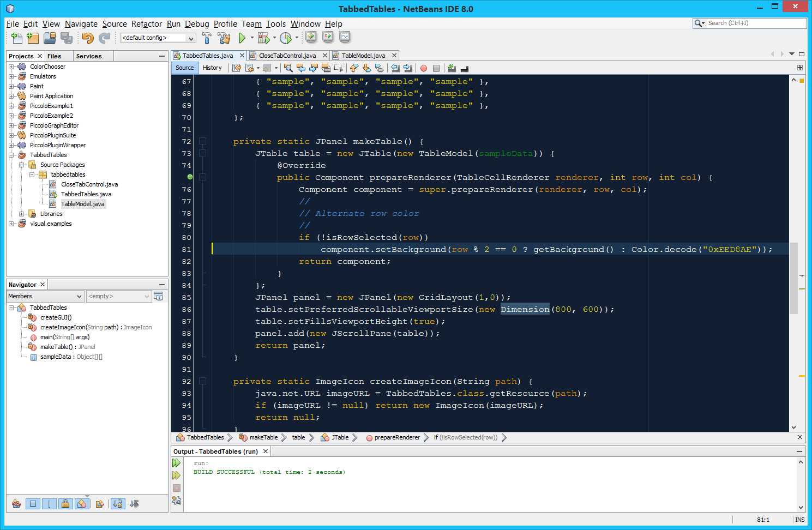Expand the visual.examples project
The height and width of the screenshot is (530, 812).
click(x=11, y=224)
